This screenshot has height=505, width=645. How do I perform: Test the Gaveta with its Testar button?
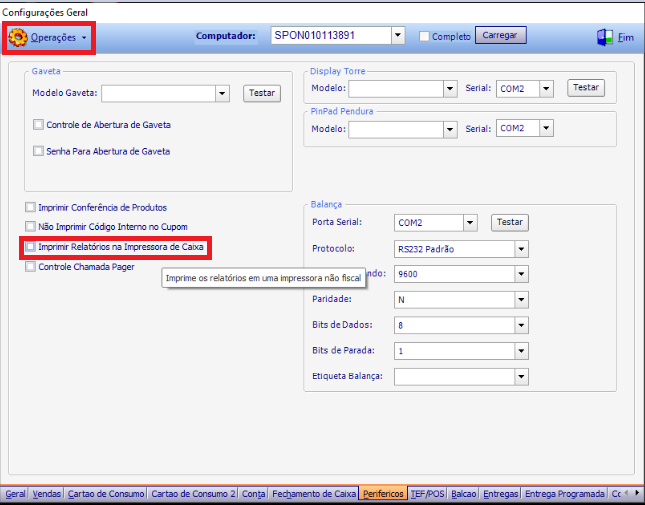262,93
